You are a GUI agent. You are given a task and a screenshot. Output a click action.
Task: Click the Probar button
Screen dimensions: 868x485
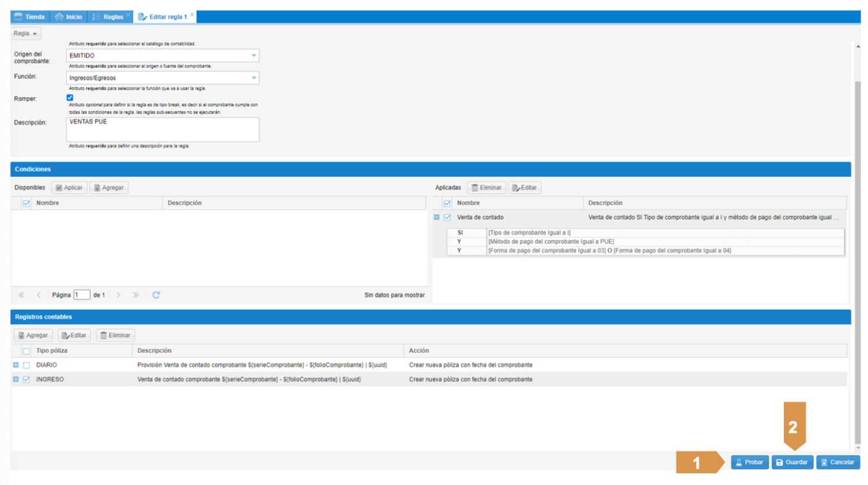[749, 462]
